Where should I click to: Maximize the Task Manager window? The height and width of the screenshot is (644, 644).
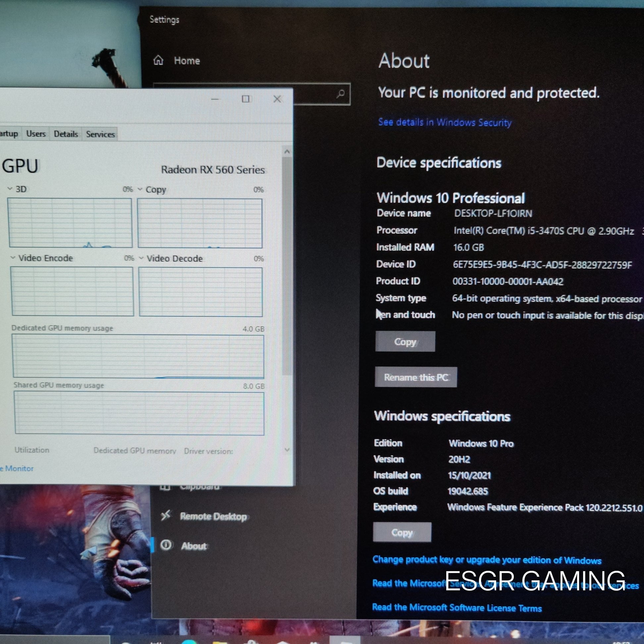pos(246,99)
